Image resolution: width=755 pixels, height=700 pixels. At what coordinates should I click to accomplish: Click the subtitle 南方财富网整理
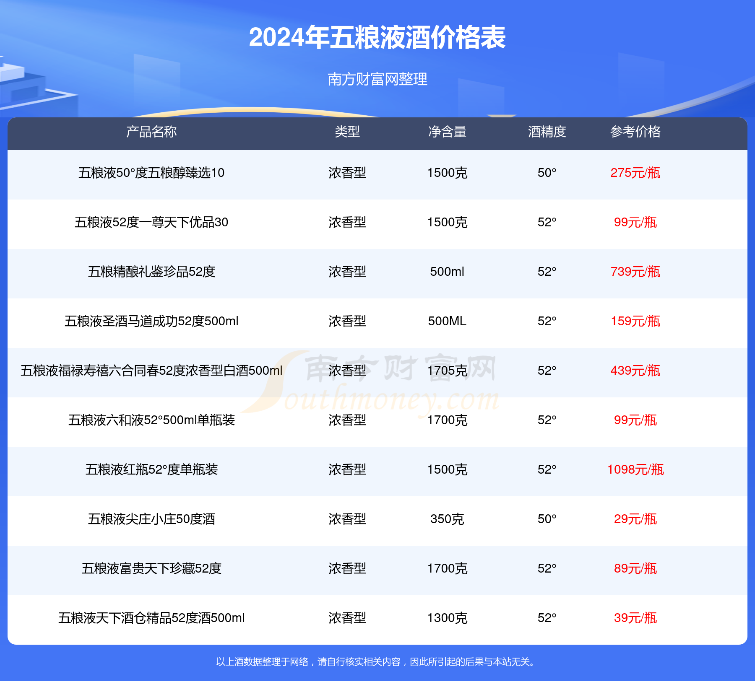377,79
